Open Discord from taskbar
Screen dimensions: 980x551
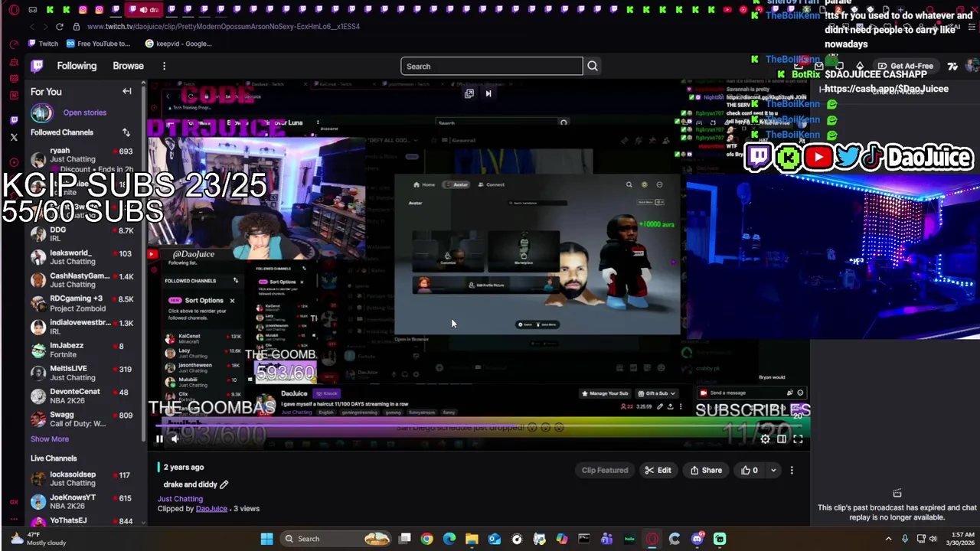697,539
